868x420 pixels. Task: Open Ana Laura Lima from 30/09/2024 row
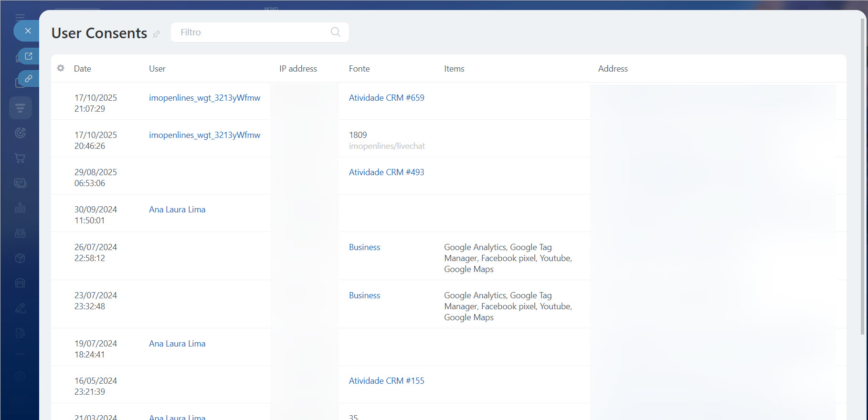click(177, 210)
